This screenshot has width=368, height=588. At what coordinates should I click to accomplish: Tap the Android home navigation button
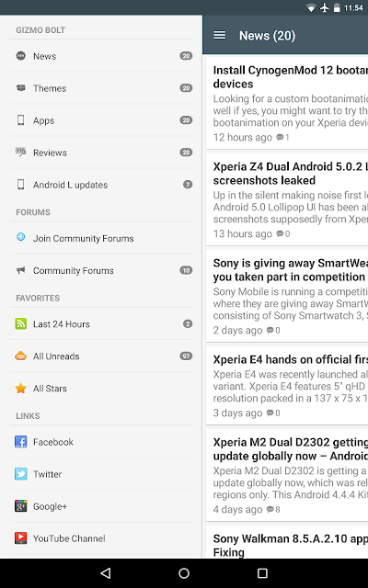(184, 573)
